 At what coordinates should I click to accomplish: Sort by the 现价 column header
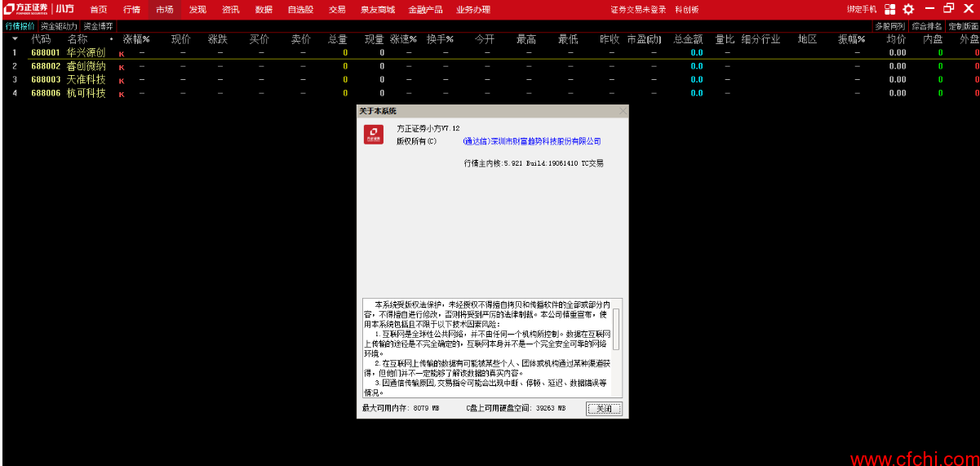pyautogui.click(x=181, y=39)
